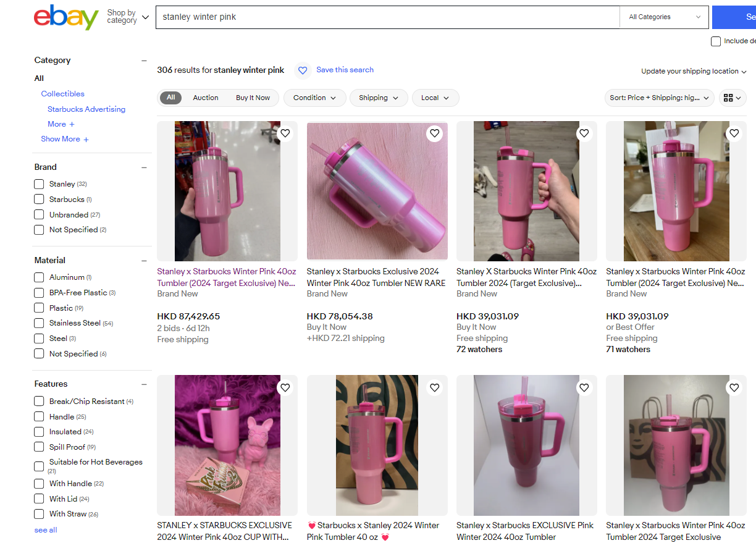Switch to the Auction tab
756x543 pixels.
[205, 98]
